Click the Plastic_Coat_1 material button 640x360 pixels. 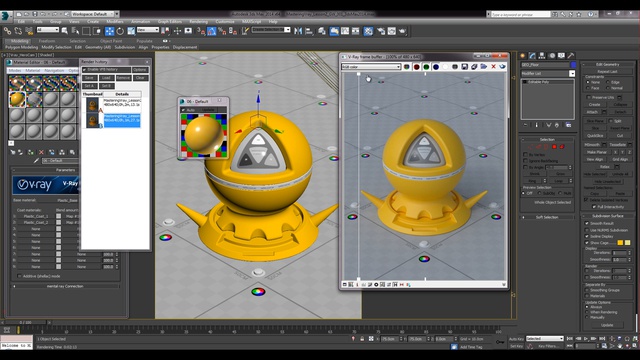[36, 216]
